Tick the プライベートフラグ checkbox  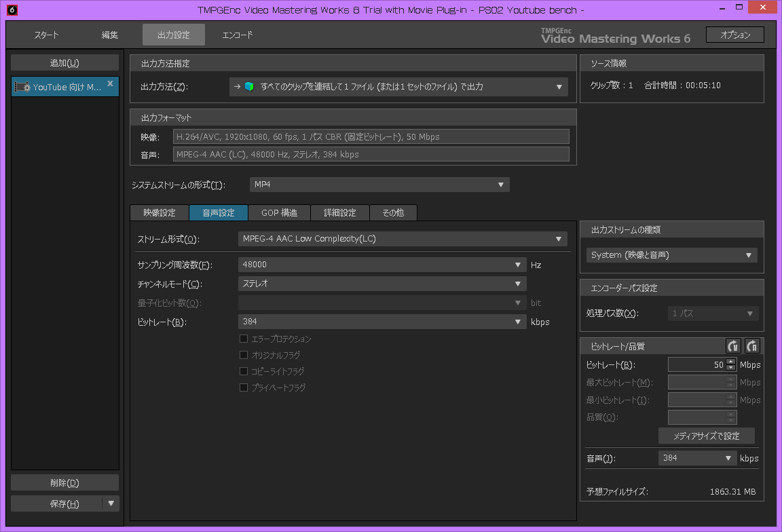(x=244, y=387)
